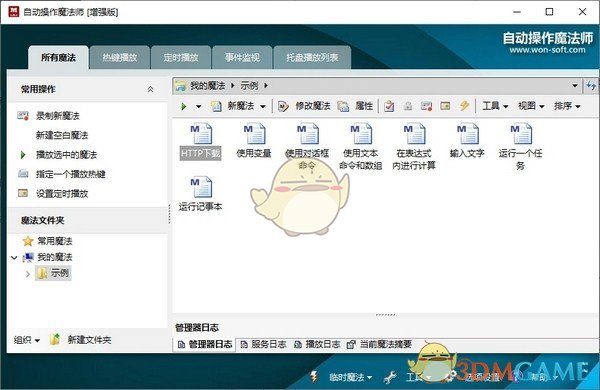Open the 临时魔法 bottom dropdown

[x=350, y=377]
